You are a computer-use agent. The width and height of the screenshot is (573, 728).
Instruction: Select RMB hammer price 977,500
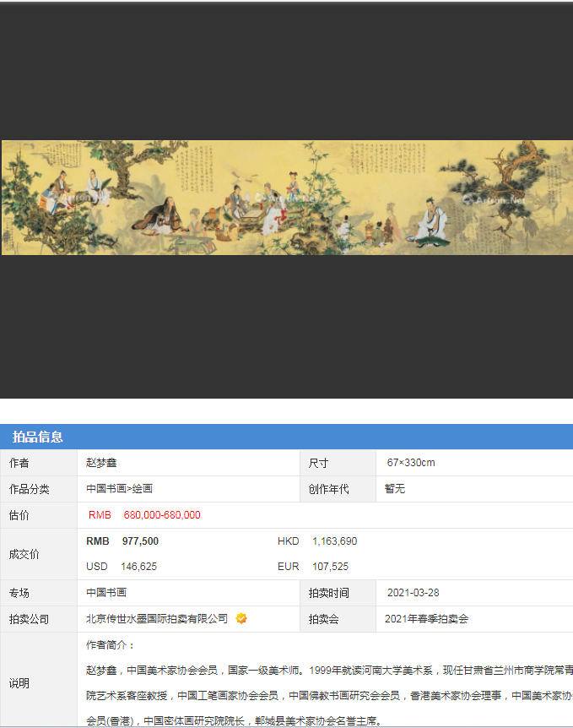(140, 541)
